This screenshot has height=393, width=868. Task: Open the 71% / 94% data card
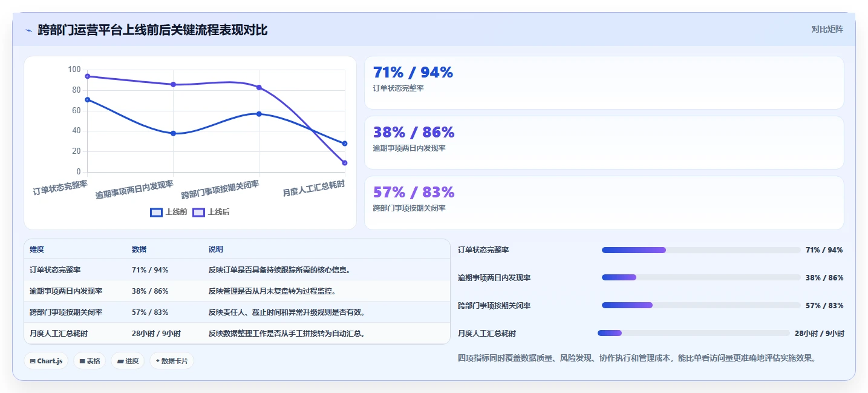click(x=604, y=82)
